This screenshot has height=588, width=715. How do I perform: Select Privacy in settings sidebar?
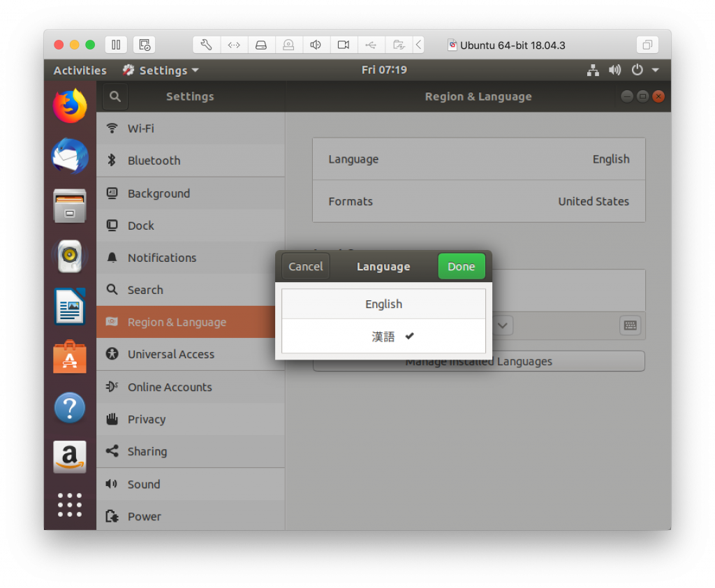(x=191, y=419)
